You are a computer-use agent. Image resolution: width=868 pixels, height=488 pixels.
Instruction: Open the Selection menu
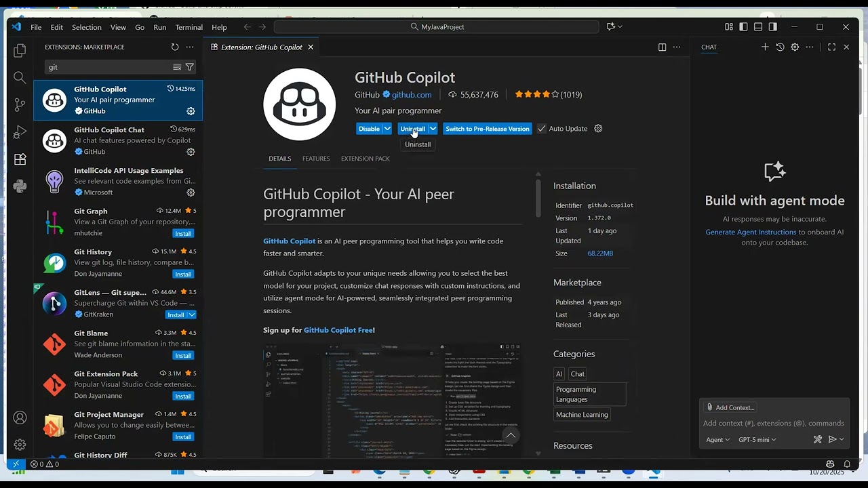coord(87,27)
